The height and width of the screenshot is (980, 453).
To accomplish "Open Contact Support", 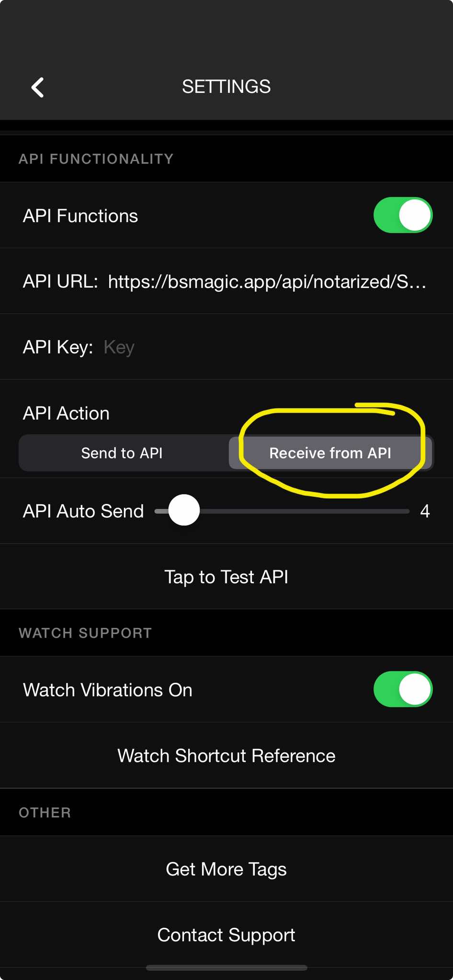I will coord(226,935).
